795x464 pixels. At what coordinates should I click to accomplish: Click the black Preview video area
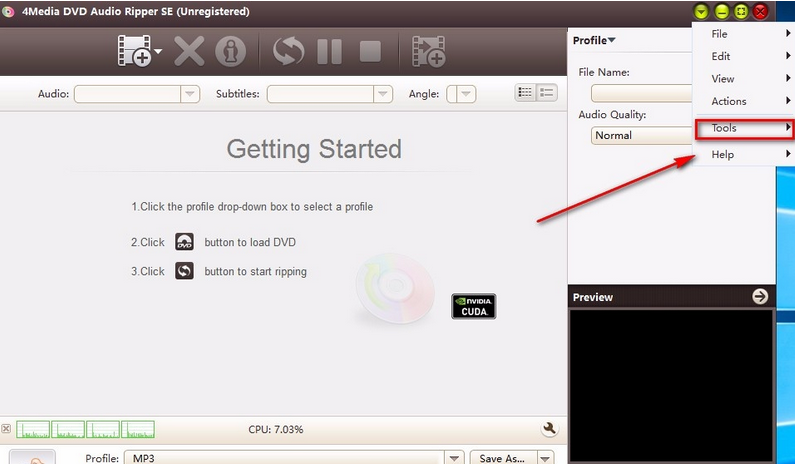point(671,385)
